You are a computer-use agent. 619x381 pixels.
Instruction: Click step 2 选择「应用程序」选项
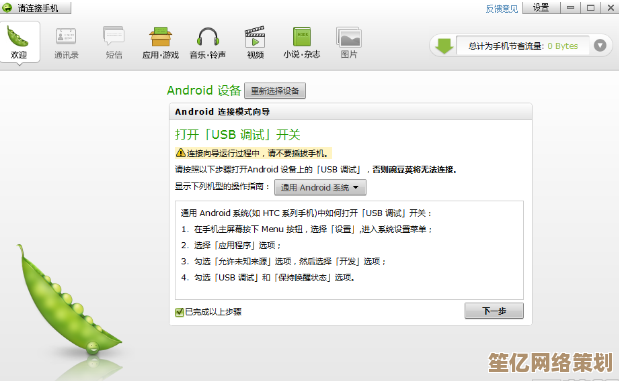click(x=231, y=245)
